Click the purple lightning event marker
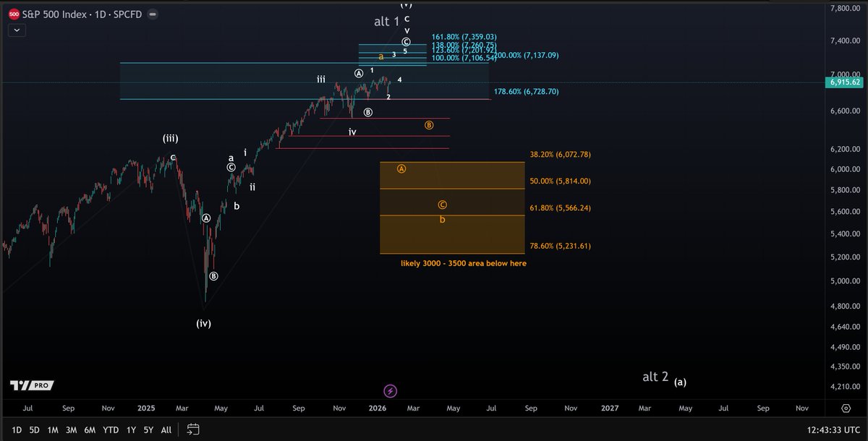The image size is (868, 441). click(390, 391)
